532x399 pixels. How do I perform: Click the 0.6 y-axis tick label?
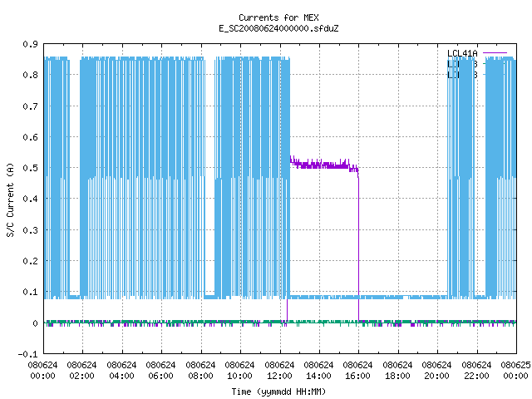click(x=30, y=137)
